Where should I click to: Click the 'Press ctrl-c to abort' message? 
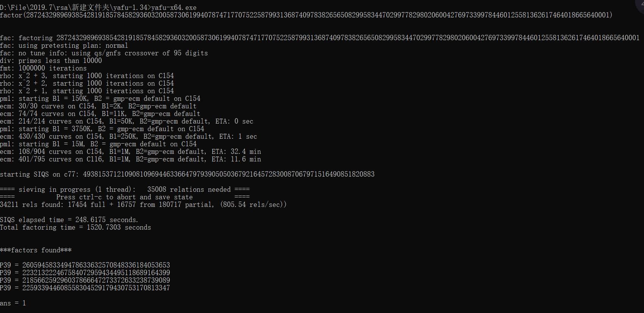coord(124,197)
